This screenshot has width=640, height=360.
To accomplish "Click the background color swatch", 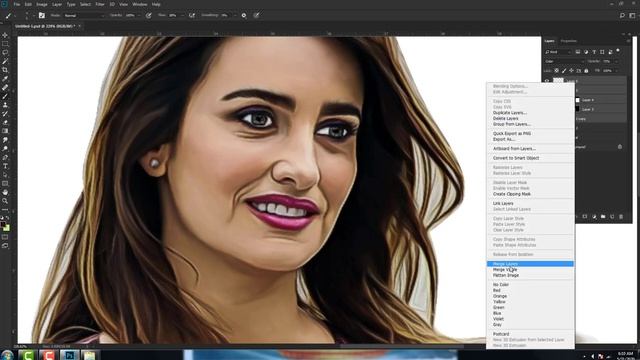I will (7, 228).
